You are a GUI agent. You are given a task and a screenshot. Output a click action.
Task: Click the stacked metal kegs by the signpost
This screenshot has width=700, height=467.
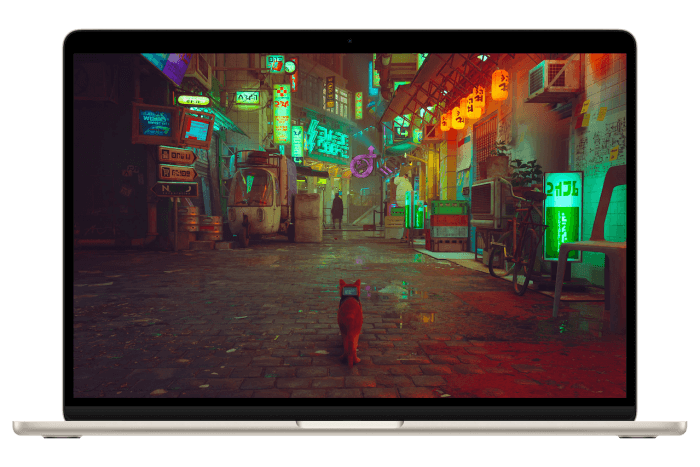coord(199,223)
